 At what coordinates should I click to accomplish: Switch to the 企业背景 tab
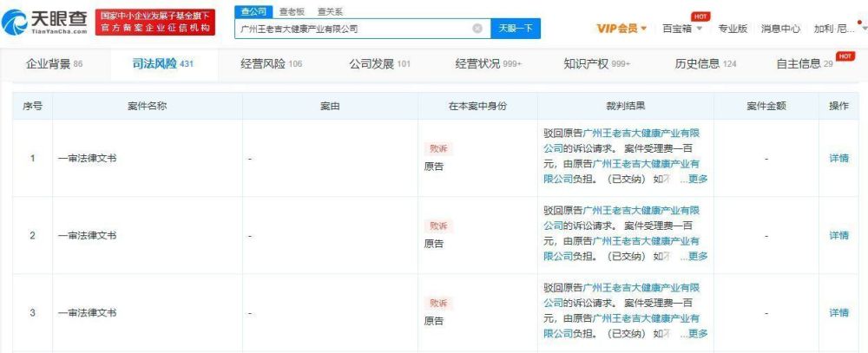click(54, 63)
